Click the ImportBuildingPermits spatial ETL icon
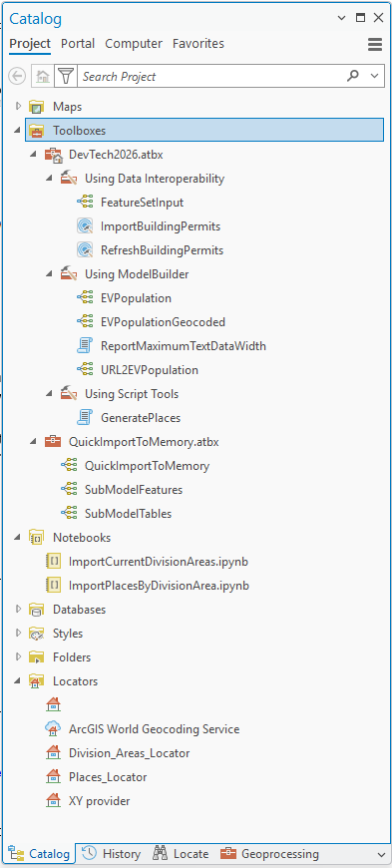Viewport: 392px width, 868px height. pos(85,226)
